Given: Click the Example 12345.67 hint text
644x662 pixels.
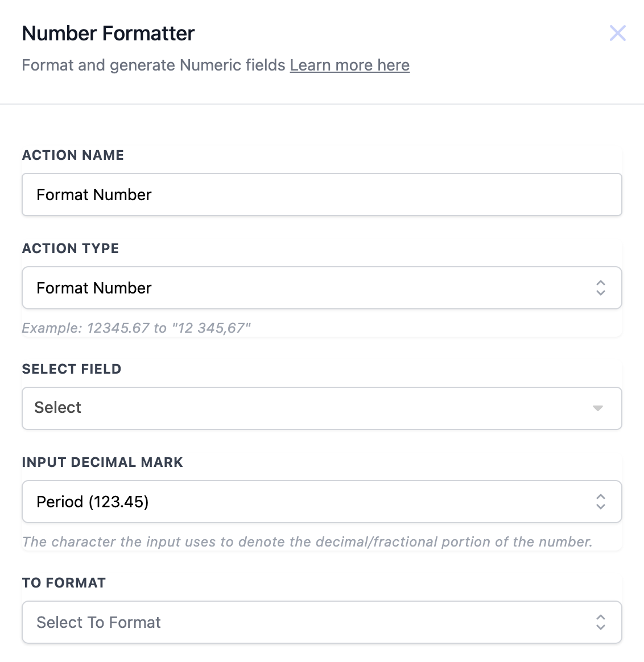Looking at the screenshot, I should click(137, 328).
